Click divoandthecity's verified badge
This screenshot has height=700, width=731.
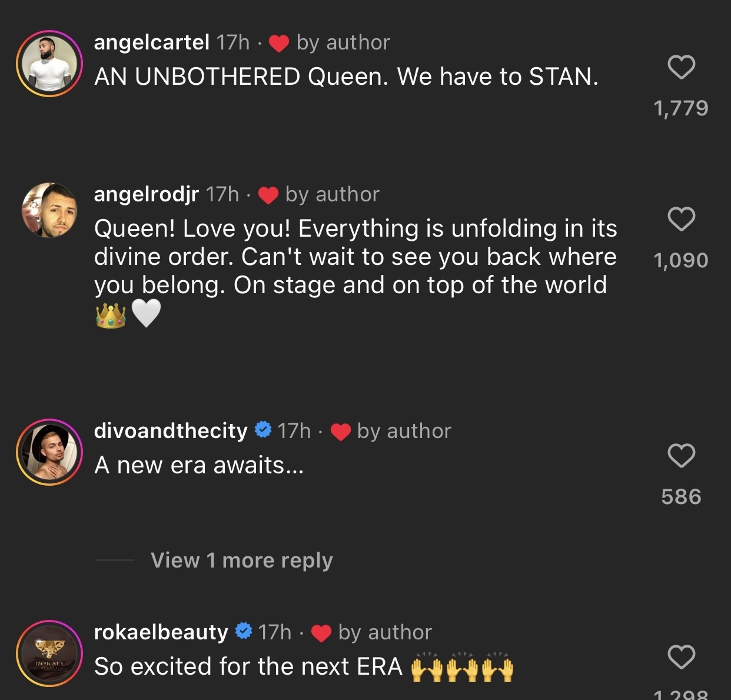[x=263, y=430]
